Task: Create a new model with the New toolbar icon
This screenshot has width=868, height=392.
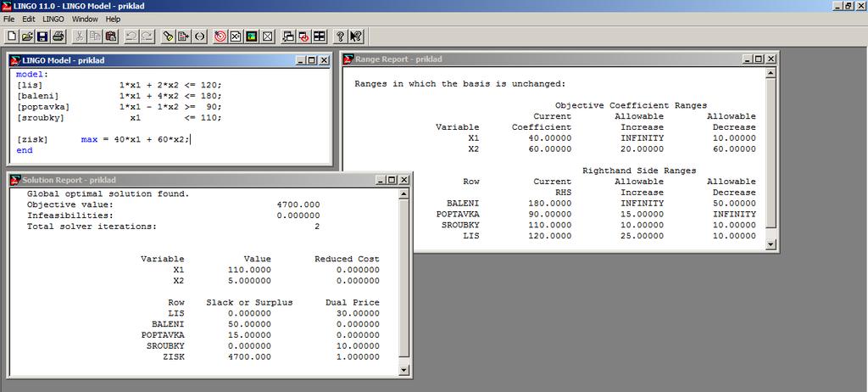Action: click(12, 36)
